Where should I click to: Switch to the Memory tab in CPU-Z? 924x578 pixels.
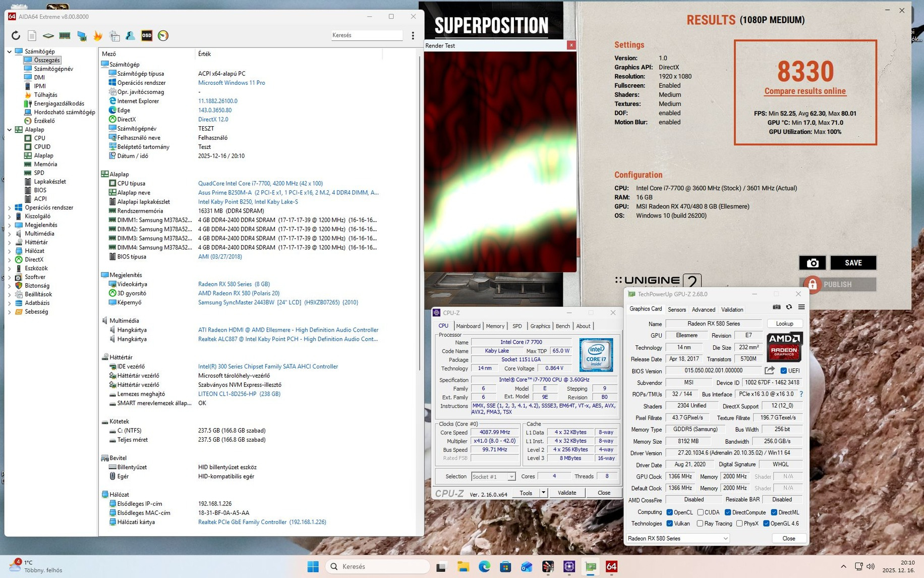(x=495, y=326)
